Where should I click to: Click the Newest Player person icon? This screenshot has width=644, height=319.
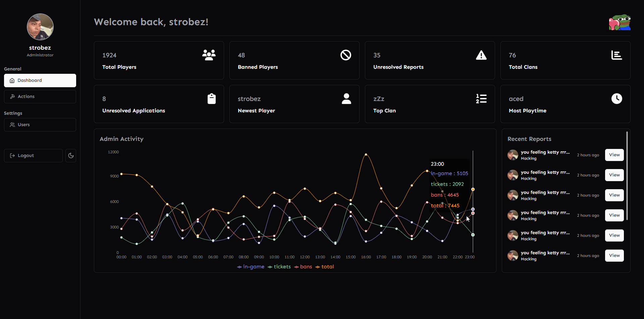point(346,99)
